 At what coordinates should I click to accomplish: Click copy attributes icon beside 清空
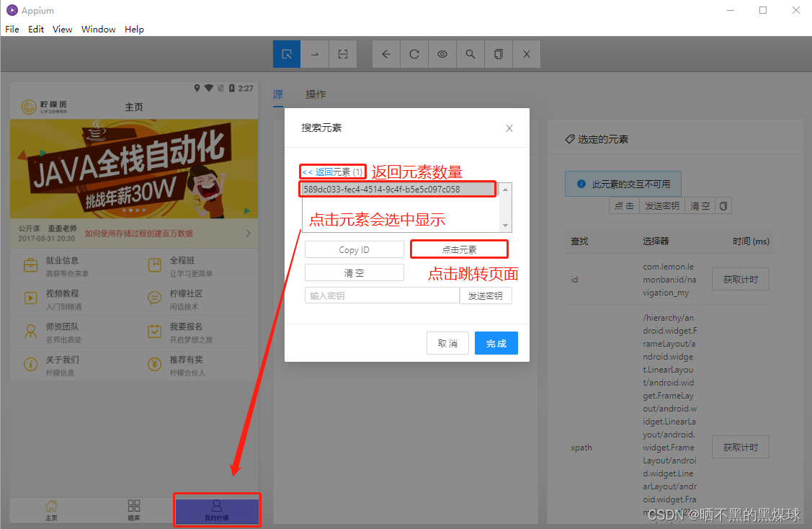tap(723, 205)
